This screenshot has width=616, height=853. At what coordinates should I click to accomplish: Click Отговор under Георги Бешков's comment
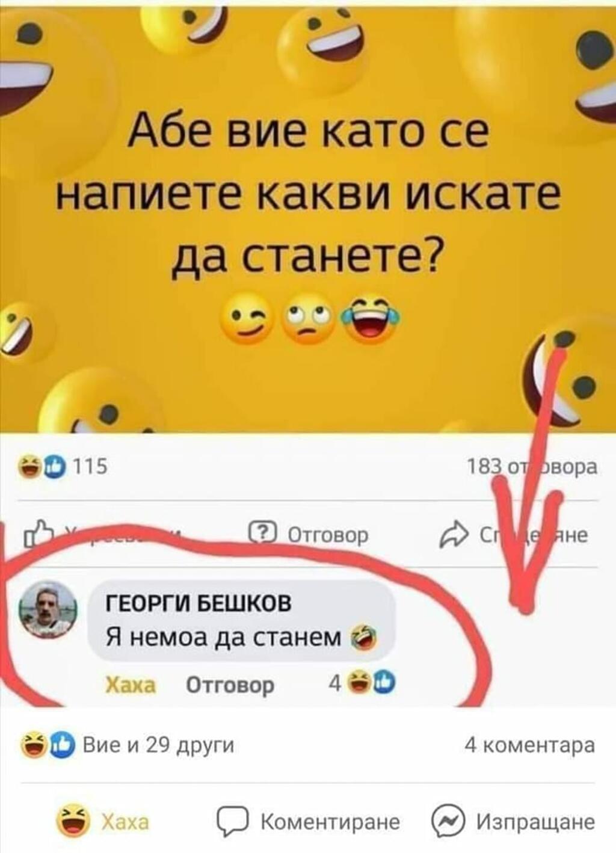click(x=230, y=685)
